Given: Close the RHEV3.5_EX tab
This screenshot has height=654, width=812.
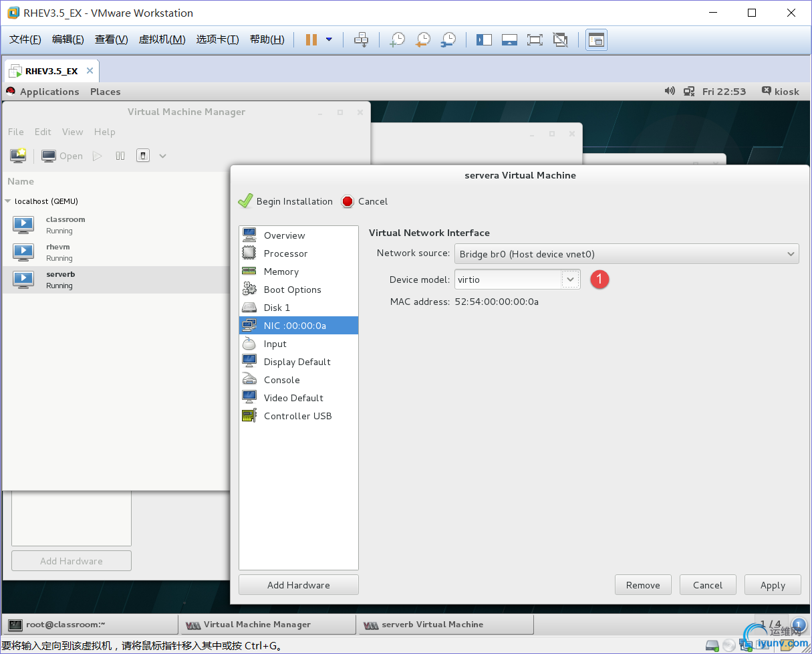Looking at the screenshot, I should coord(90,71).
